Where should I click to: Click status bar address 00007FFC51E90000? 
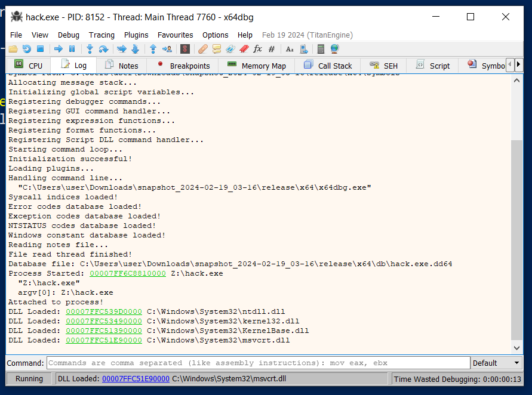pyautogui.click(x=136, y=379)
